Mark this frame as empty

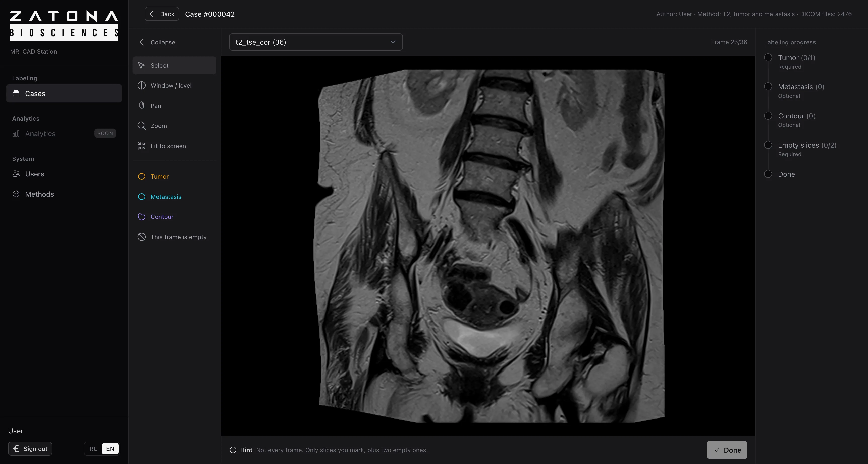click(x=175, y=237)
